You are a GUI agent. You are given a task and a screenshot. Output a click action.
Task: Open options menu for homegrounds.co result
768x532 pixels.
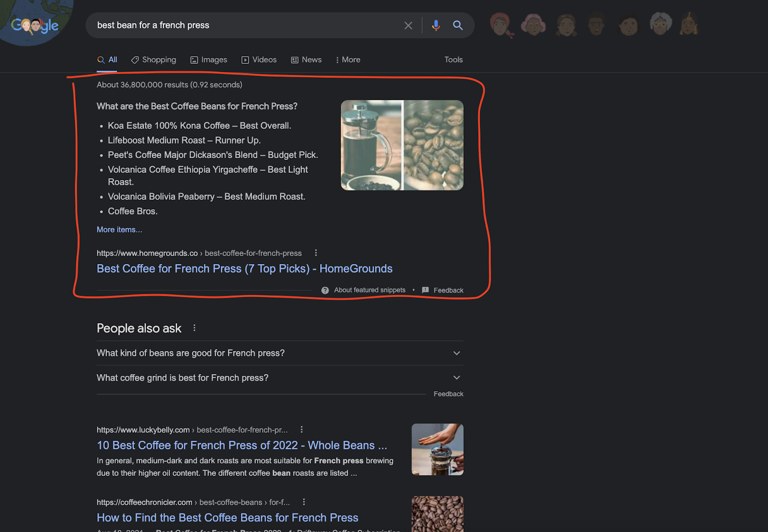[316, 253]
